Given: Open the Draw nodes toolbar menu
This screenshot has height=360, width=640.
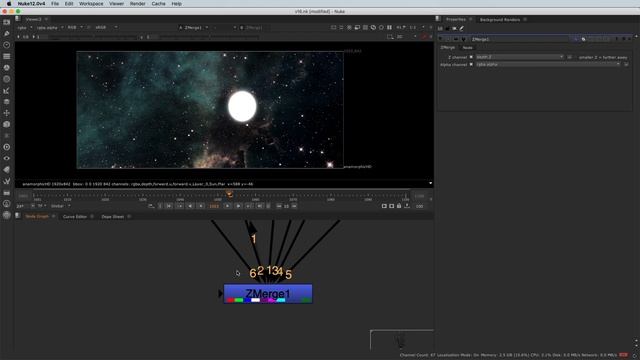Looking at the screenshot, I should click(7, 33).
